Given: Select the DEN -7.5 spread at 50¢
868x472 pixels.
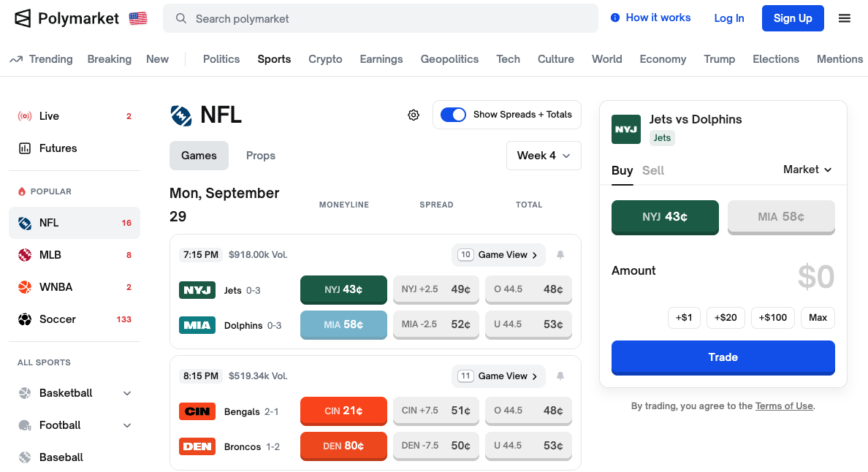Looking at the screenshot, I should [435, 446].
